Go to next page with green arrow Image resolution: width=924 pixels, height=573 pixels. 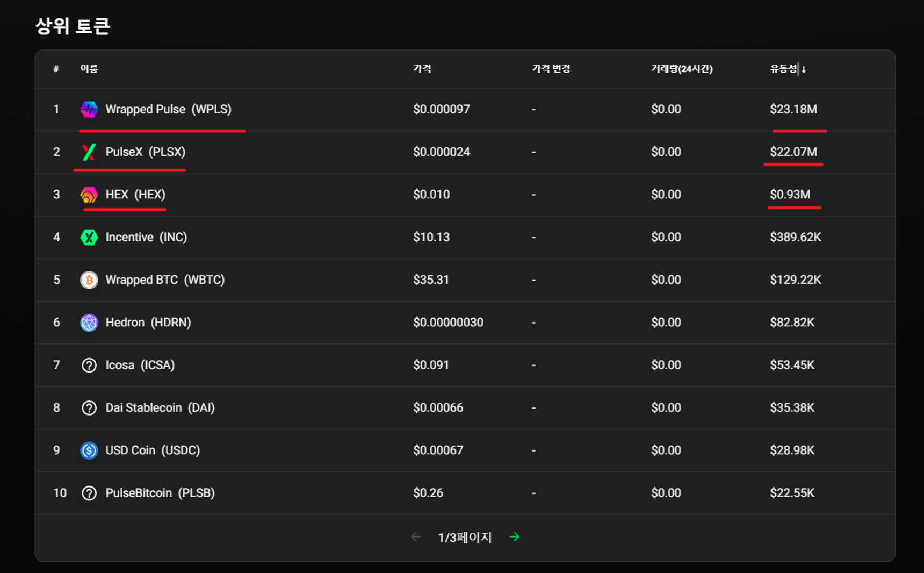[x=515, y=536]
